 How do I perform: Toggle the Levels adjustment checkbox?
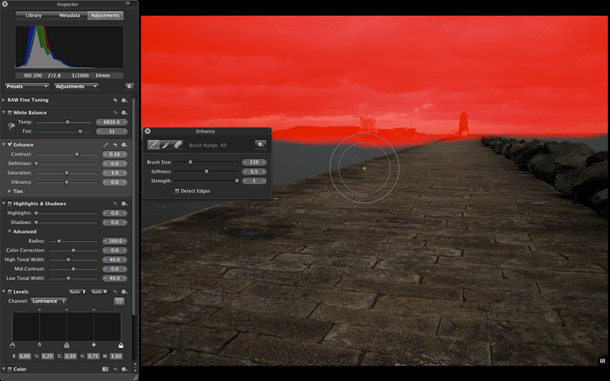10,291
